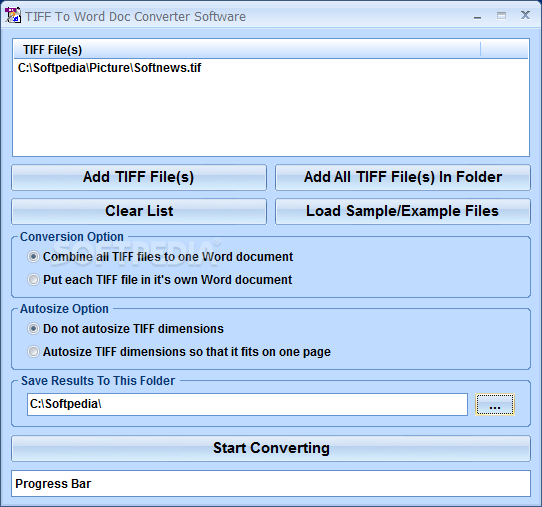Click the save folder path field
Viewport: 542px width, 507px height.
247,404
